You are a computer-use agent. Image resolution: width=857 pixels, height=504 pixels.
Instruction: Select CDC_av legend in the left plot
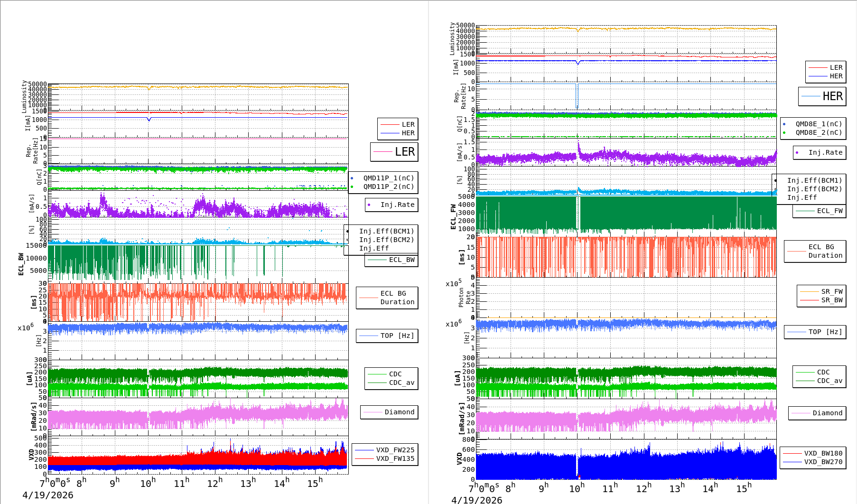coord(401,383)
